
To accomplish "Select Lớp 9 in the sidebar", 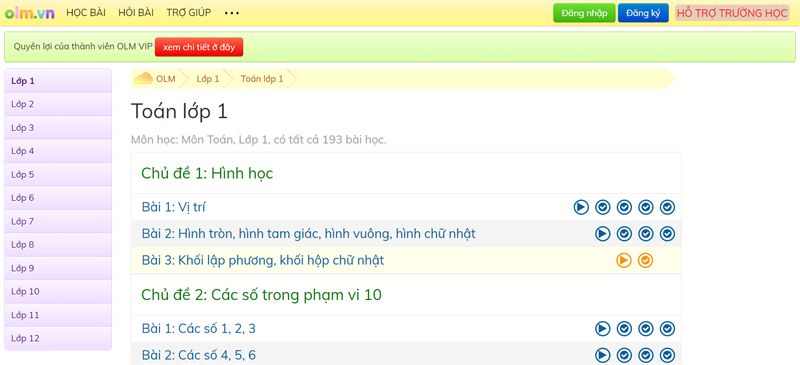I will click(x=58, y=269).
